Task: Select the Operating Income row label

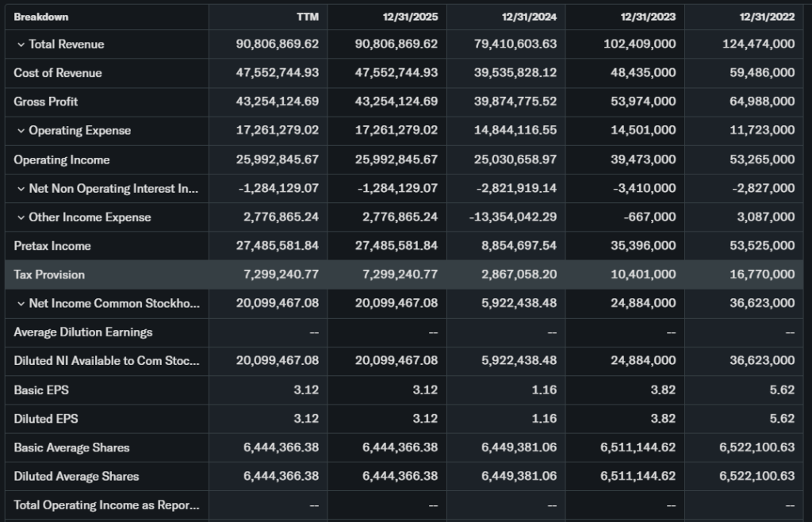Action: point(62,159)
